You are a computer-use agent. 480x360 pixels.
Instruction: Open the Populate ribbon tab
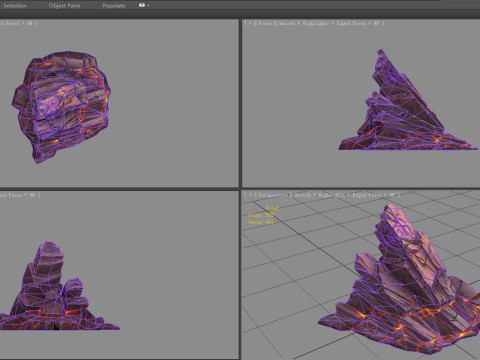click(x=114, y=6)
